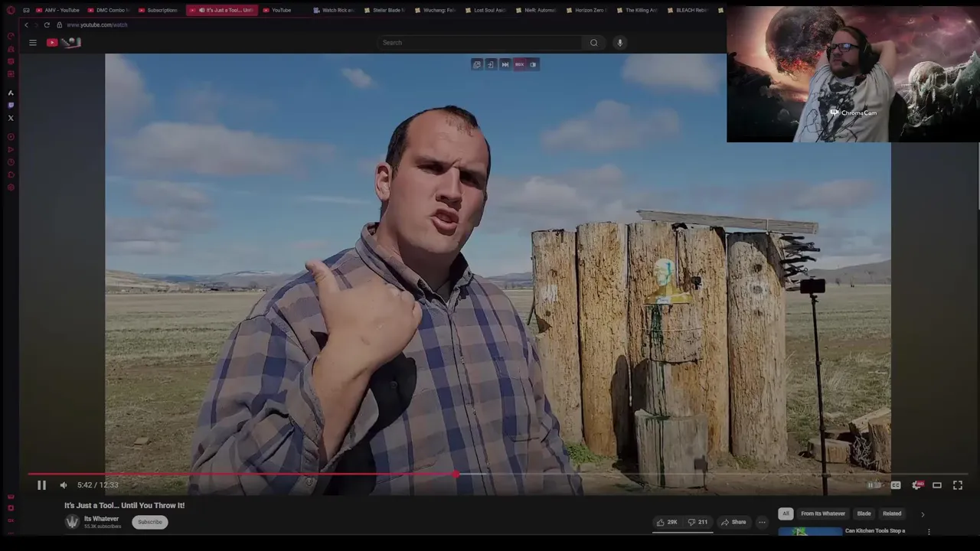The width and height of the screenshot is (980, 551).
Task: Open the Watch Rick tab
Action: (x=334, y=10)
